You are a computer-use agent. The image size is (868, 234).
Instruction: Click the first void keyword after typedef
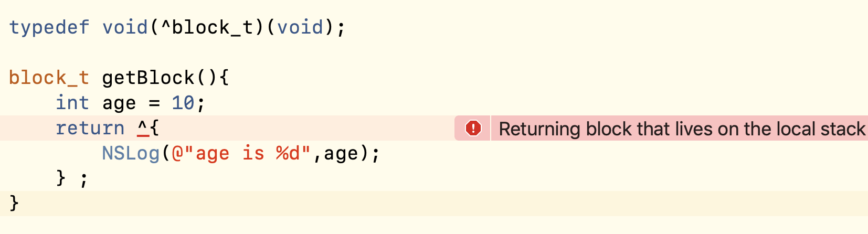pyautogui.click(x=125, y=27)
